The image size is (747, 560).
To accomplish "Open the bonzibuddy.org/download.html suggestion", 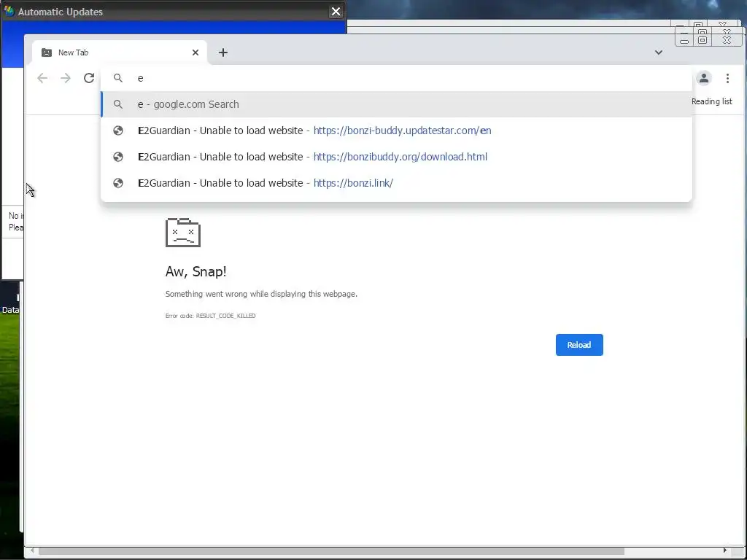I will (x=396, y=157).
